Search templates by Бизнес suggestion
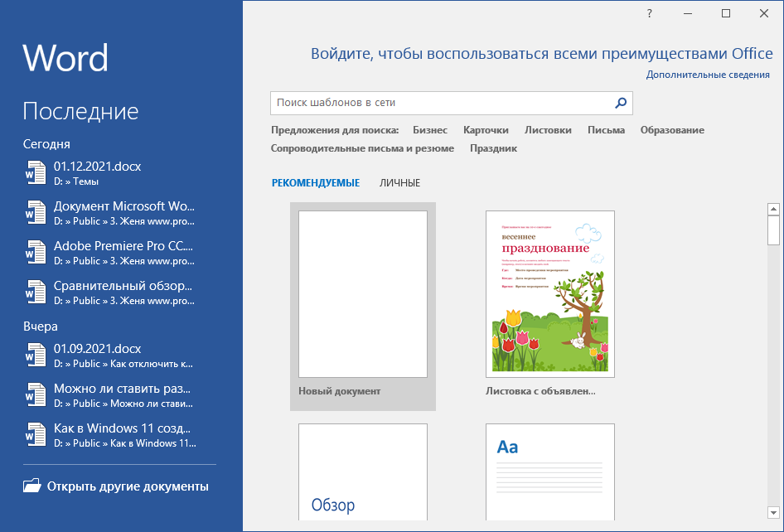 pyautogui.click(x=430, y=130)
